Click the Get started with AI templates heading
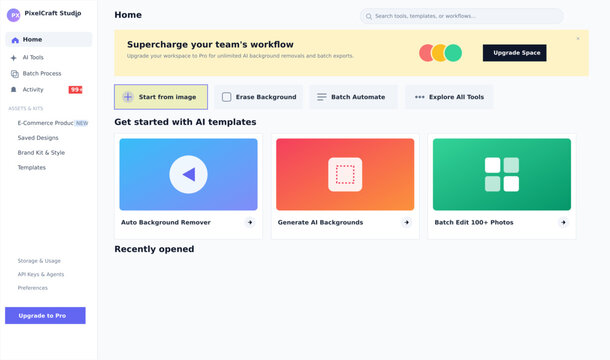 tap(185, 122)
